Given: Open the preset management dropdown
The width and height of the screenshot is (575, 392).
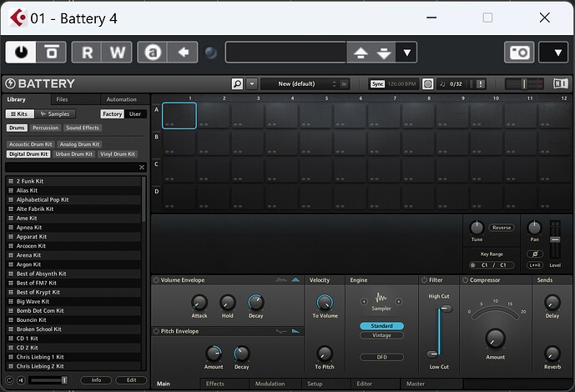Looking at the screenshot, I should [x=406, y=53].
